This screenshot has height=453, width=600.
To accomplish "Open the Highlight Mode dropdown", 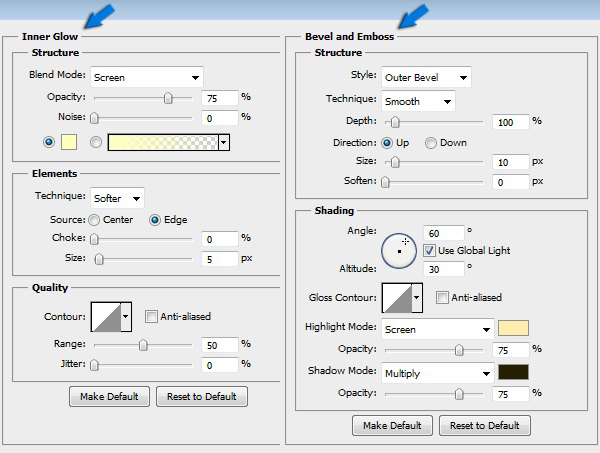I will (437, 328).
